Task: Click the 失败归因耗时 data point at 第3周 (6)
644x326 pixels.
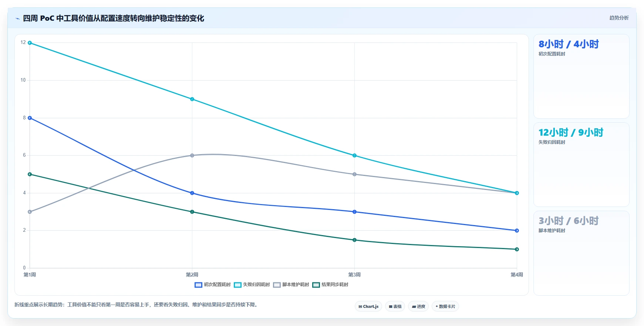Action: (x=354, y=156)
